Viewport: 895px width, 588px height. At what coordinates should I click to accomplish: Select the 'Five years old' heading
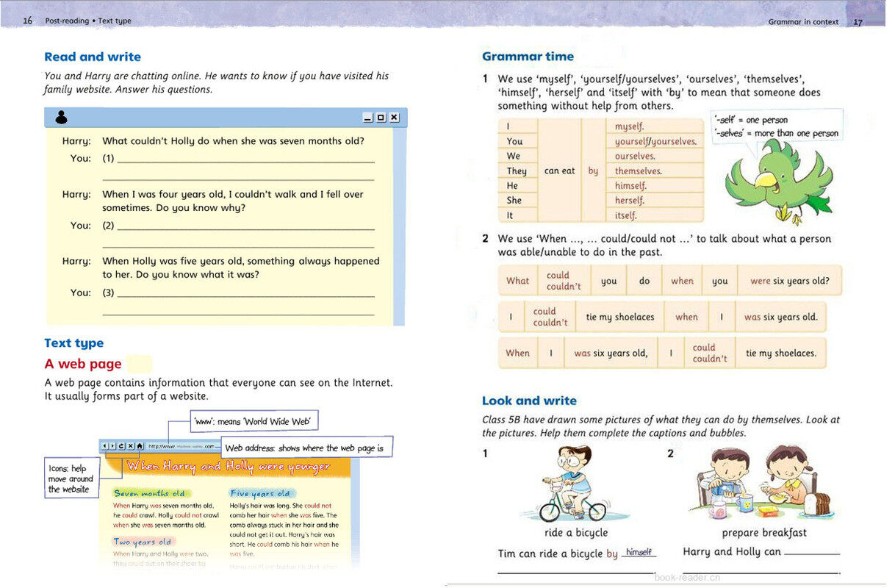coord(260,493)
